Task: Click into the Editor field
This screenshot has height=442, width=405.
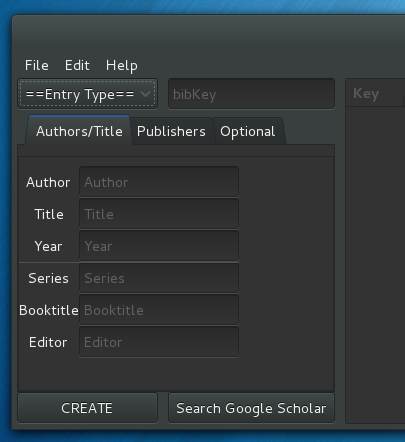Action: pos(159,342)
